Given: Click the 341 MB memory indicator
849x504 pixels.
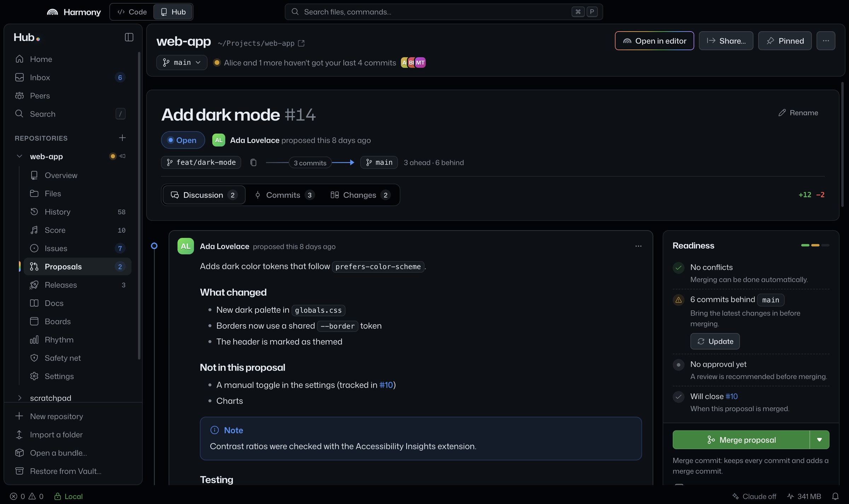Looking at the screenshot, I should [x=804, y=496].
